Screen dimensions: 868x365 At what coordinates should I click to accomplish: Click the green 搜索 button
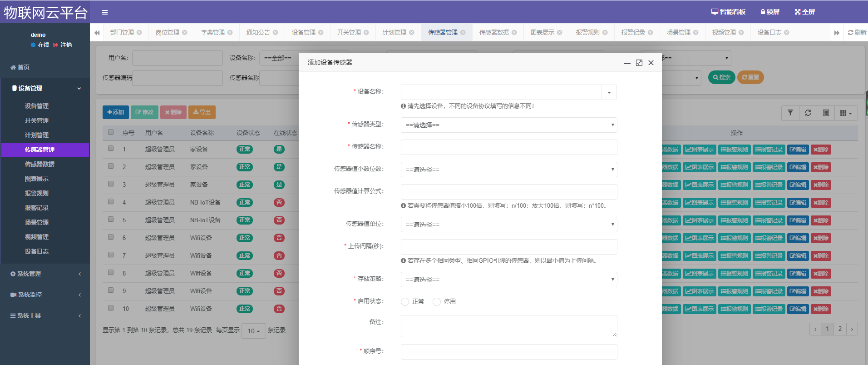click(721, 77)
